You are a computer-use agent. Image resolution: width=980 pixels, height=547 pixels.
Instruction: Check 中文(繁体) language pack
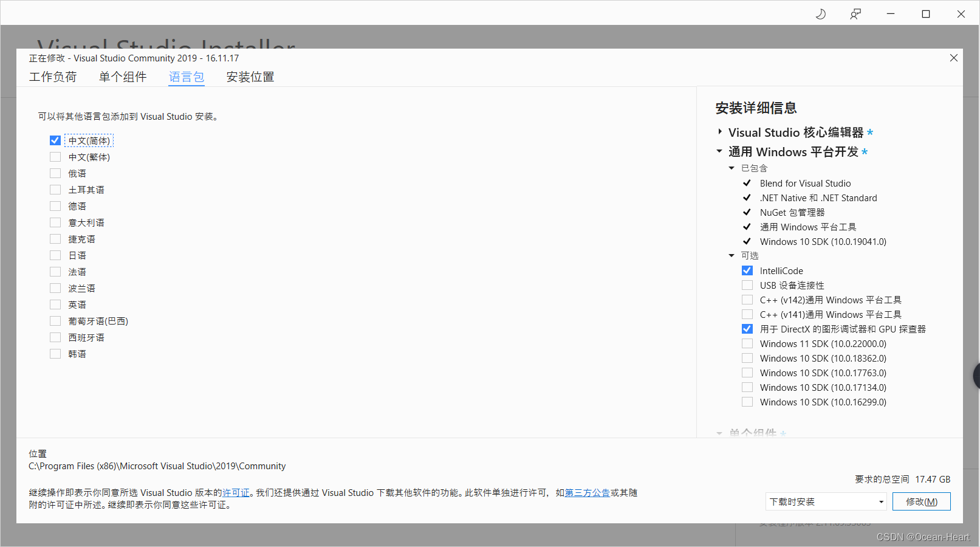[55, 157]
